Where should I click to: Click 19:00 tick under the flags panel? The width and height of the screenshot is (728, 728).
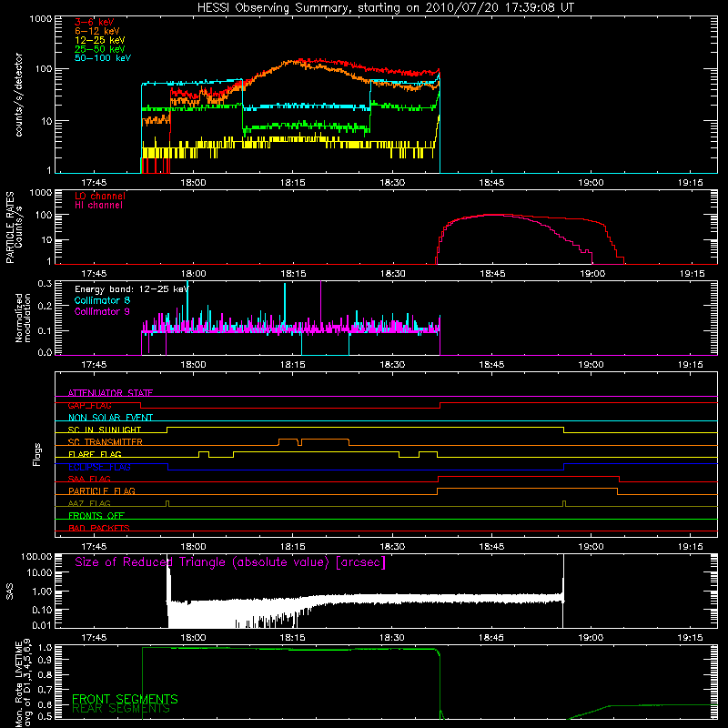[x=591, y=547]
